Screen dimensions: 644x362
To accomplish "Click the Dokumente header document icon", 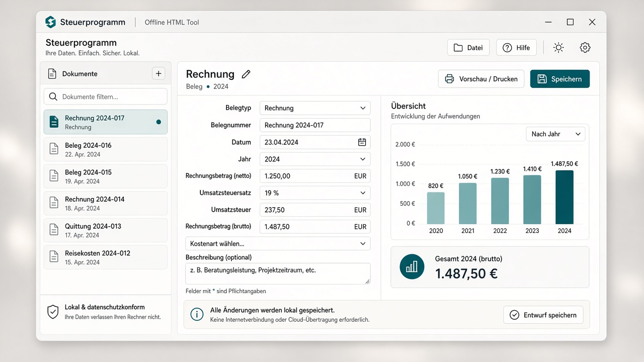I will point(52,73).
